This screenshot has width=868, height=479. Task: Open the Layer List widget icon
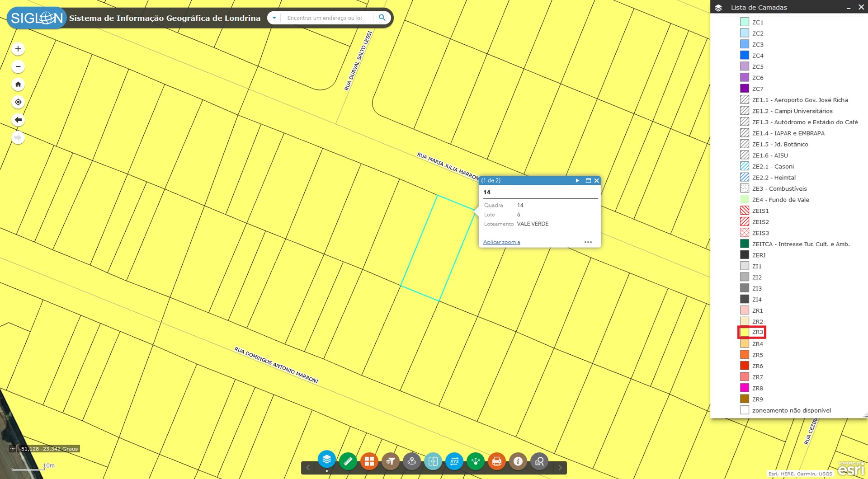pyautogui.click(x=326, y=460)
